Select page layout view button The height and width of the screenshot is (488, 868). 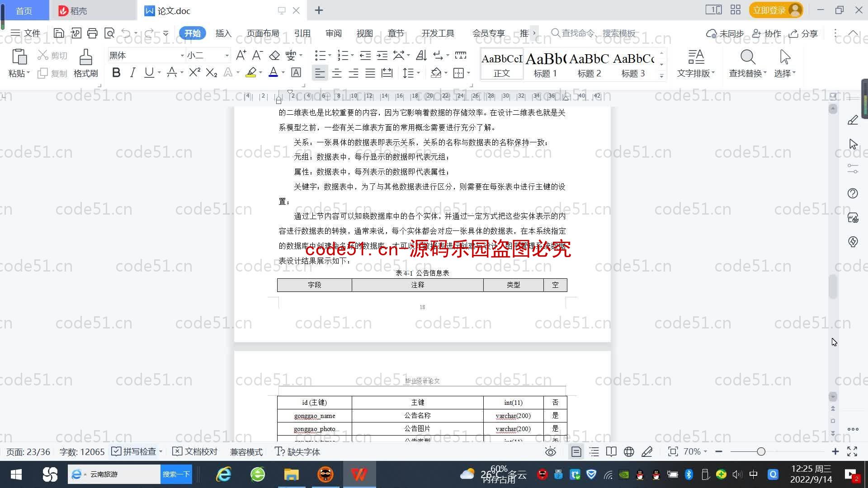pyautogui.click(x=576, y=451)
